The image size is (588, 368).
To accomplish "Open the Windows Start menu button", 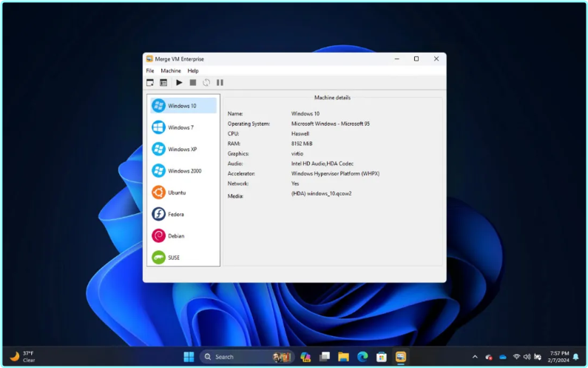I will [x=189, y=357].
